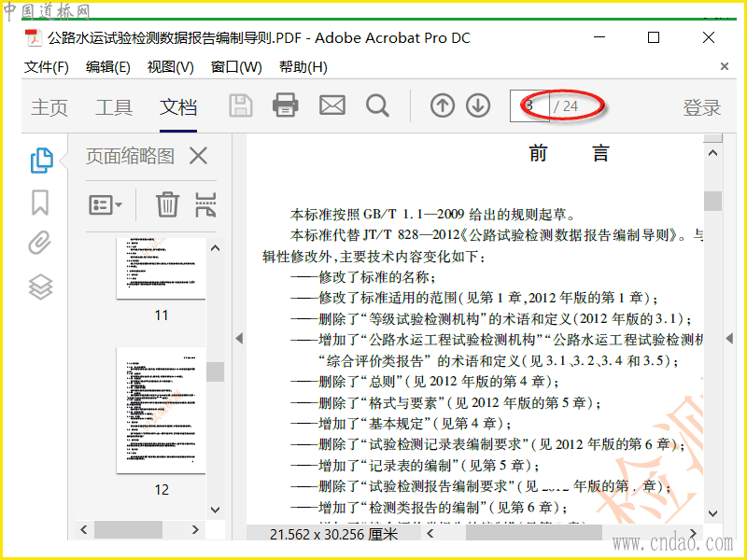
Task: Click thumbnail panel scroll down arrow
Action: (216, 510)
